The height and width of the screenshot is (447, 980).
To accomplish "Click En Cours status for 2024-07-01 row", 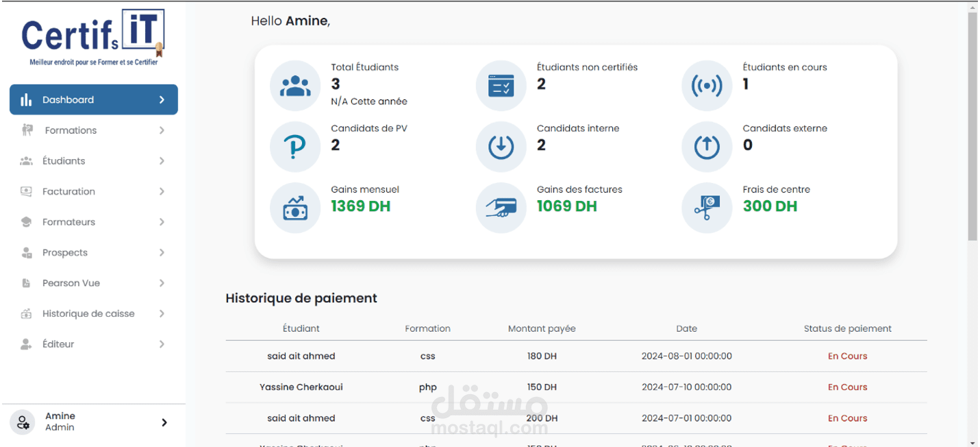I will (x=848, y=418).
